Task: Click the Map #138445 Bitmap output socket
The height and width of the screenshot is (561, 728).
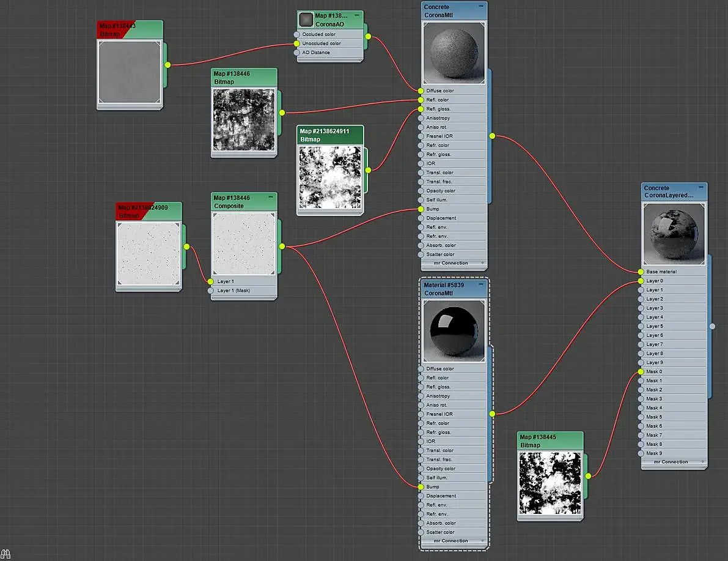Action: (x=588, y=477)
